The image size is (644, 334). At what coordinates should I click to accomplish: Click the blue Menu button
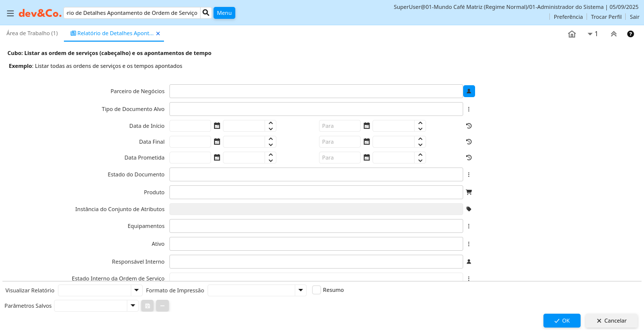pyautogui.click(x=224, y=13)
